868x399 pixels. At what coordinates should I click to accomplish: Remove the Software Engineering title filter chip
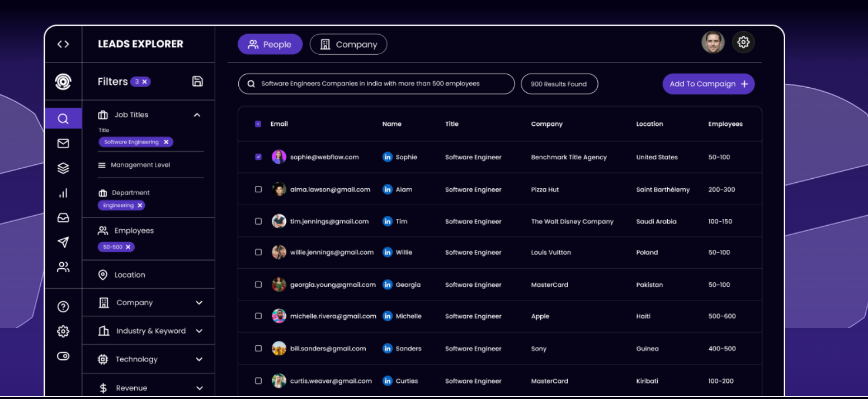click(x=166, y=142)
